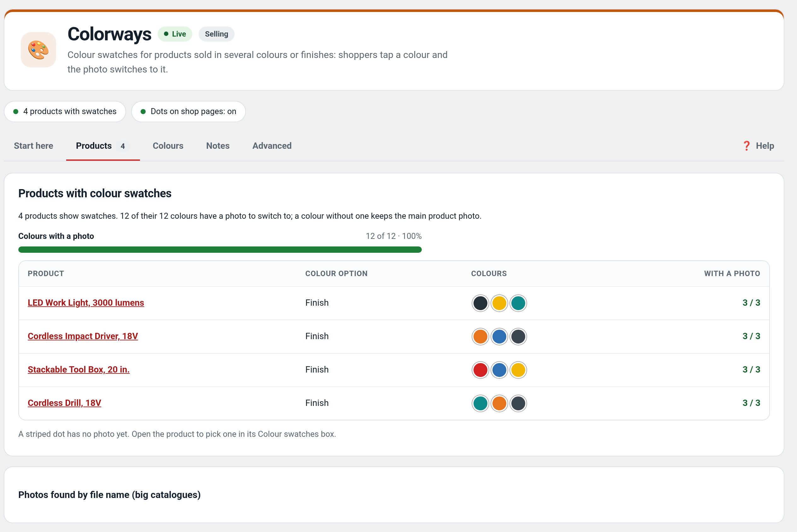797x532 pixels.
Task: Click the Dots on shop pages: on pill
Action: click(x=188, y=111)
